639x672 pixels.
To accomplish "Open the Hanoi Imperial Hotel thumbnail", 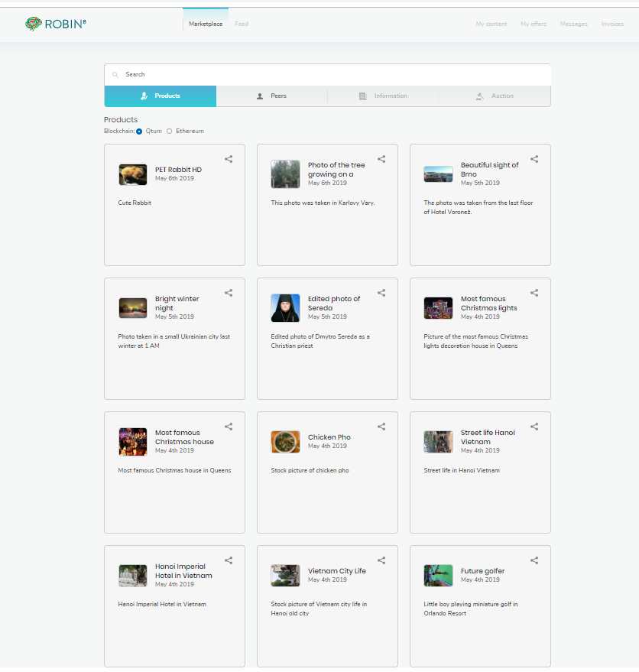I will point(133,575).
